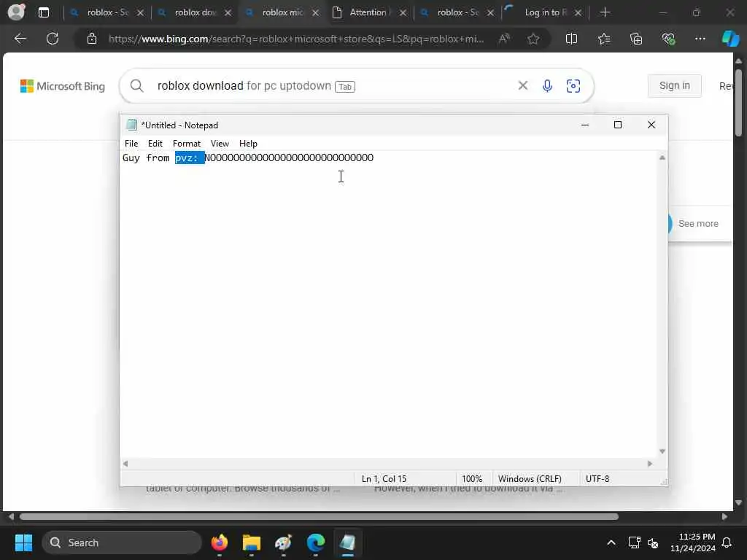Open the Notepad Format menu

coord(186,144)
